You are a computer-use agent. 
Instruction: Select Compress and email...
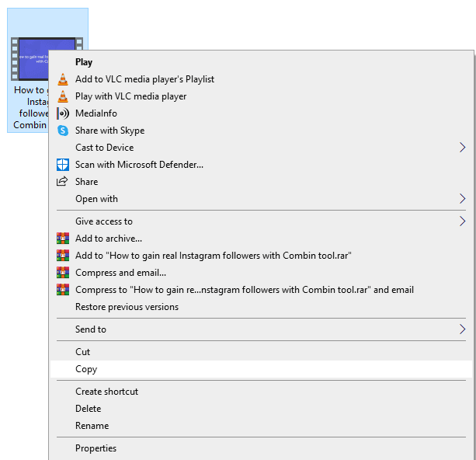coord(261,273)
